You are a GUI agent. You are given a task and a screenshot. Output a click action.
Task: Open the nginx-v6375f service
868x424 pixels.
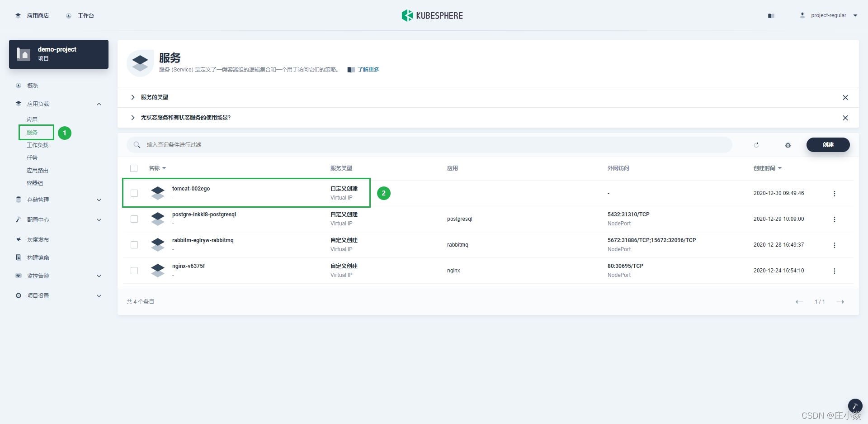tap(189, 266)
